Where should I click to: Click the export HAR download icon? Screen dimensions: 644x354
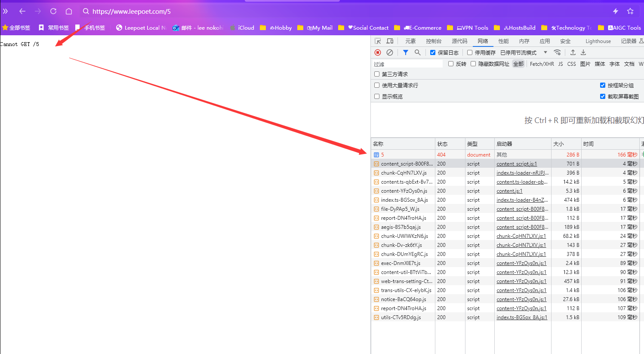click(583, 52)
